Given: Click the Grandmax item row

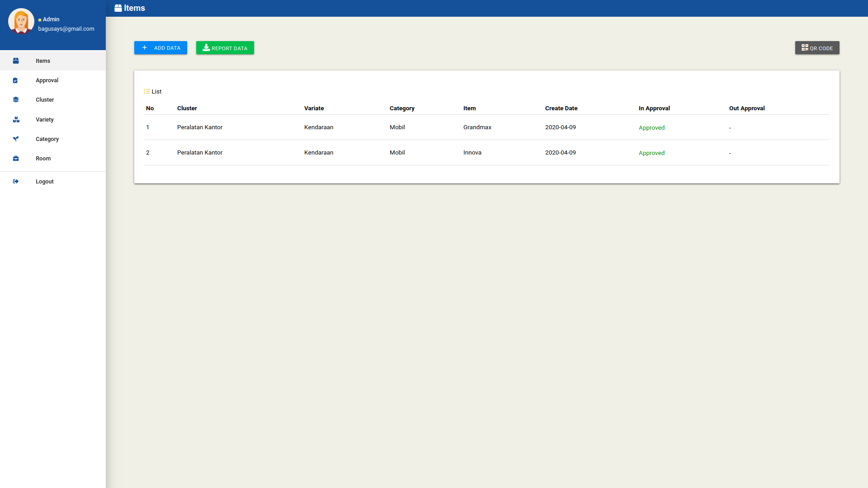Looking at the screenshot, I should [477, 127].
